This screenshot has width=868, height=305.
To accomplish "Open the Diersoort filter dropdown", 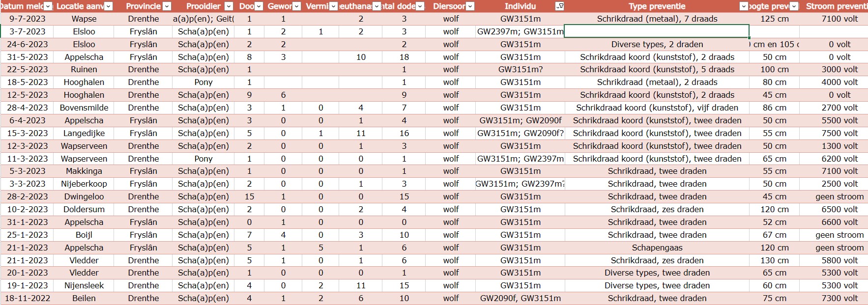I will pos(470,6).
